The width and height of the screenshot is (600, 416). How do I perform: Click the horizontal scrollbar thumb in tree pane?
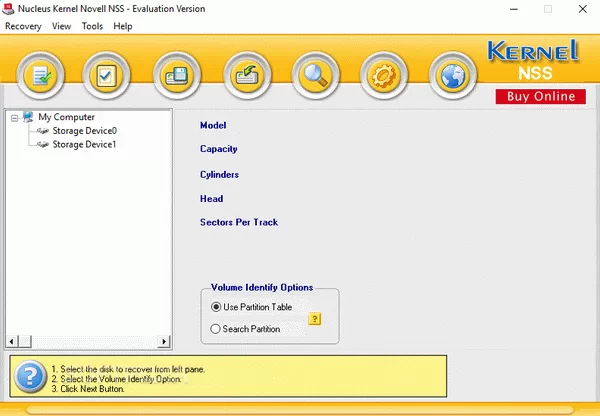[x=25, y=341]
